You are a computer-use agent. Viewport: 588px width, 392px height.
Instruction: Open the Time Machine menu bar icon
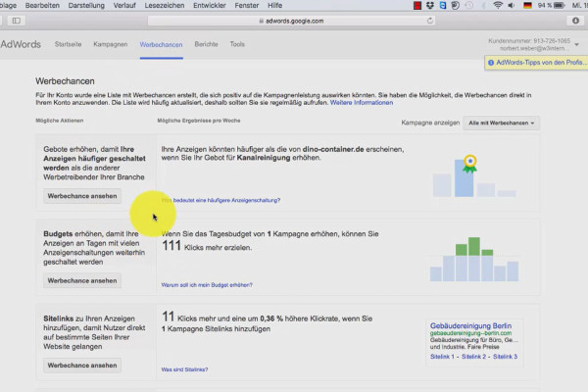(468, 5)
